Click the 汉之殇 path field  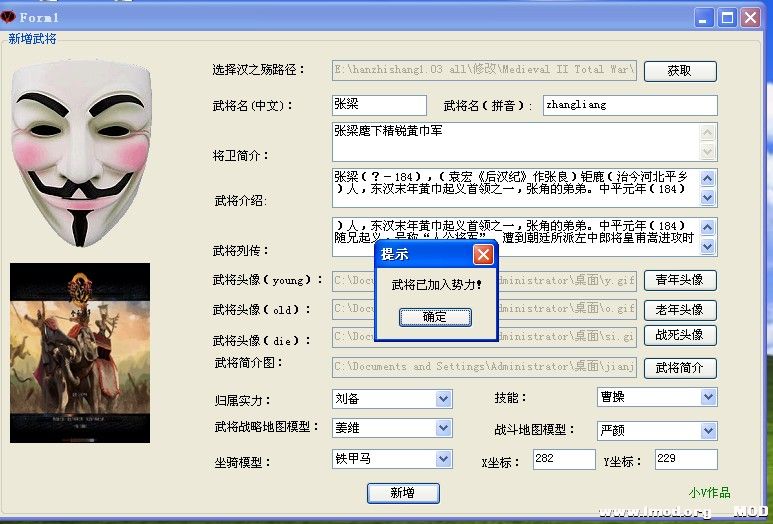click(x=484, y=70)
